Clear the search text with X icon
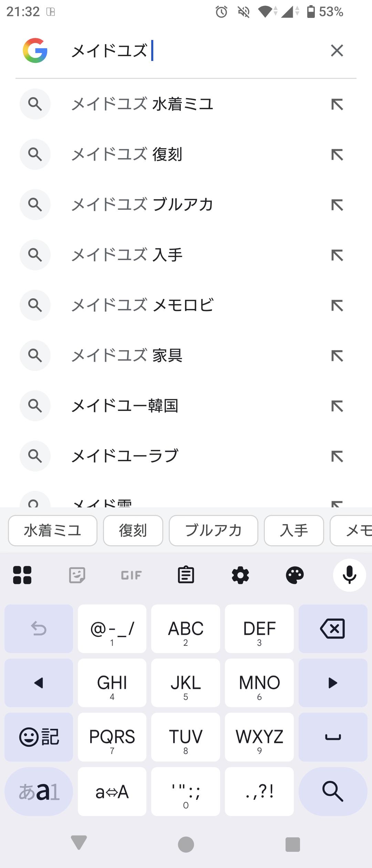 (x=337, y=51)
